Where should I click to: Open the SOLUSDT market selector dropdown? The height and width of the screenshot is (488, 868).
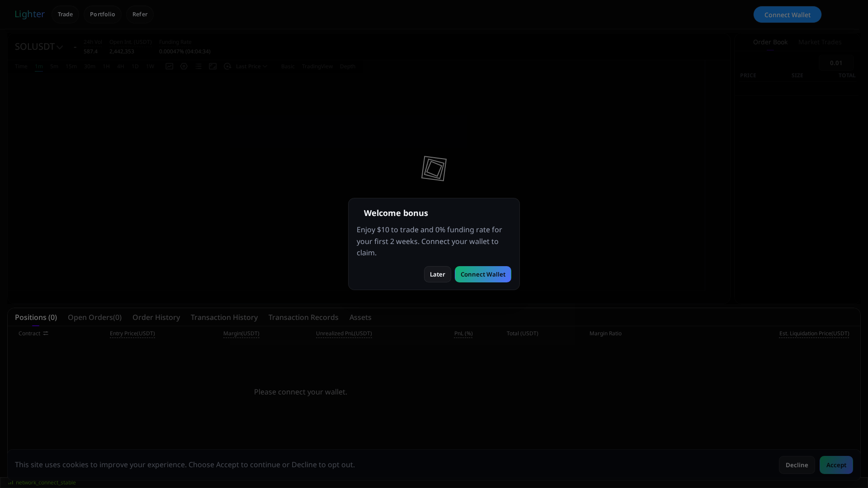pyautogui.click(x=39, y=47)
